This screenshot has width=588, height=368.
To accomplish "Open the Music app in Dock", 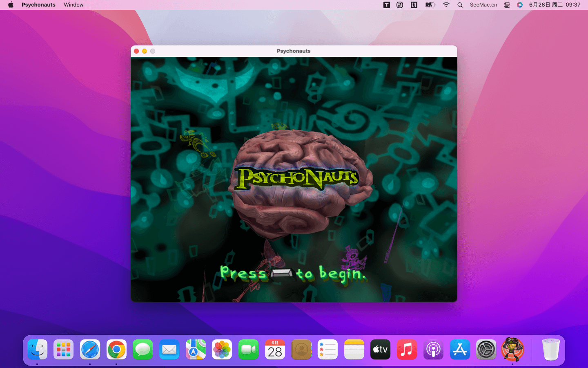I will click(x=407, y=350).
